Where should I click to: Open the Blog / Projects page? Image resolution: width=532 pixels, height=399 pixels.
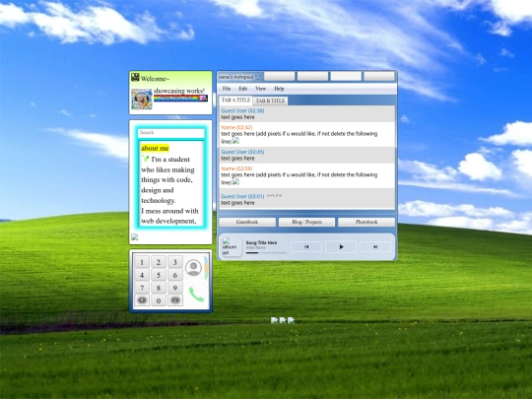(306, 222)
